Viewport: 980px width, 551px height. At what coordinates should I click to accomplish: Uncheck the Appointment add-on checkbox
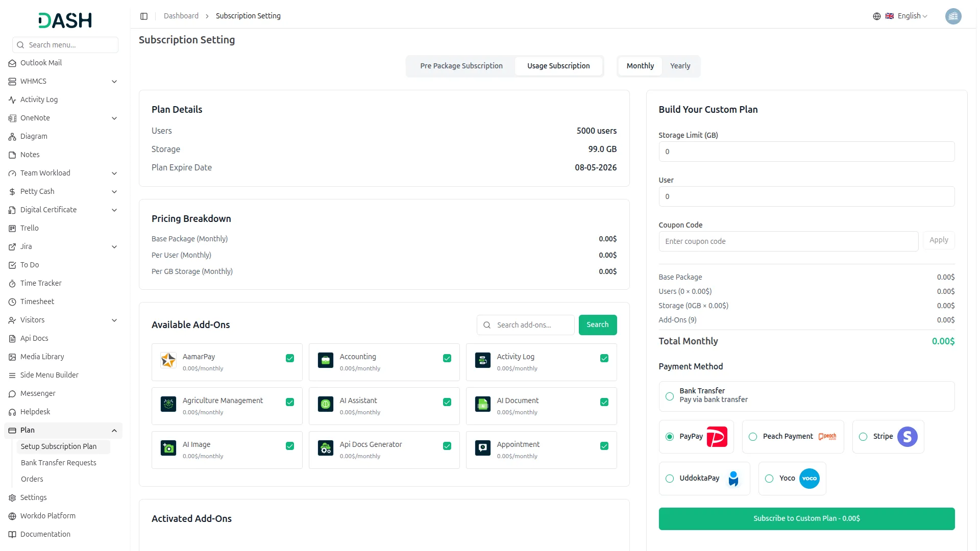point(604,446)
